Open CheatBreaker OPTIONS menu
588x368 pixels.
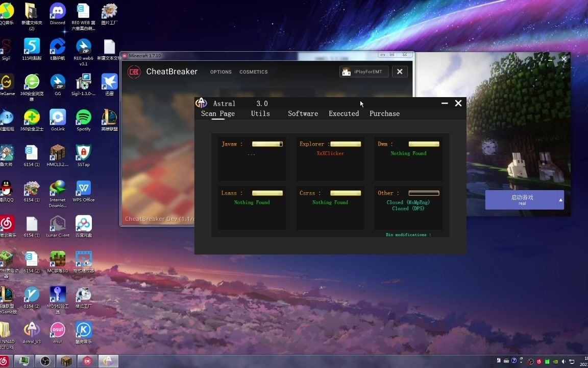click(221, 72)
